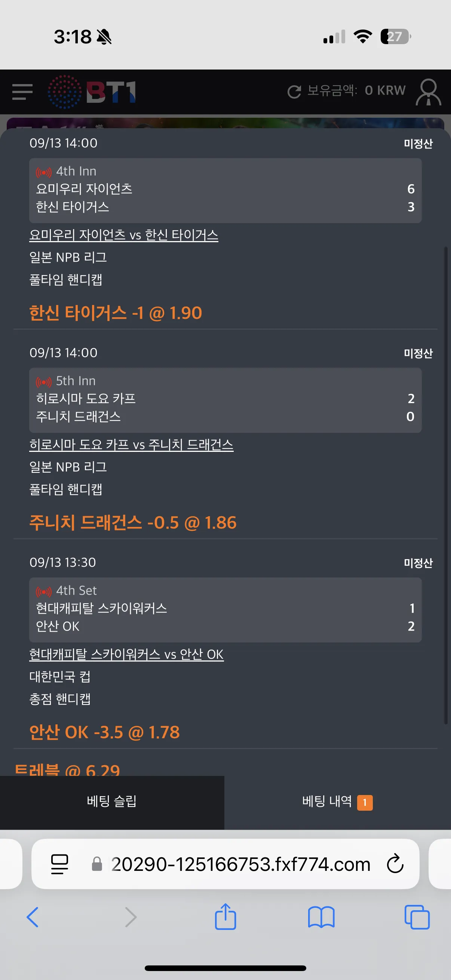Tap the live icon next to 5th Inn

point(44,382)
